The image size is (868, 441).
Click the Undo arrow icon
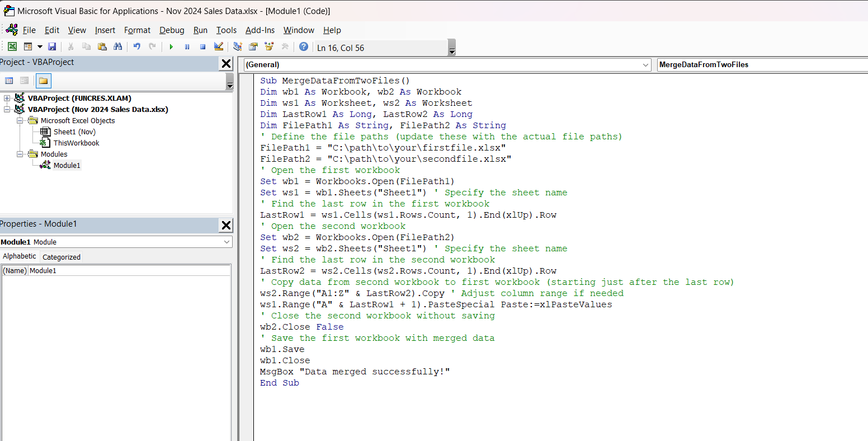[136, 47]
